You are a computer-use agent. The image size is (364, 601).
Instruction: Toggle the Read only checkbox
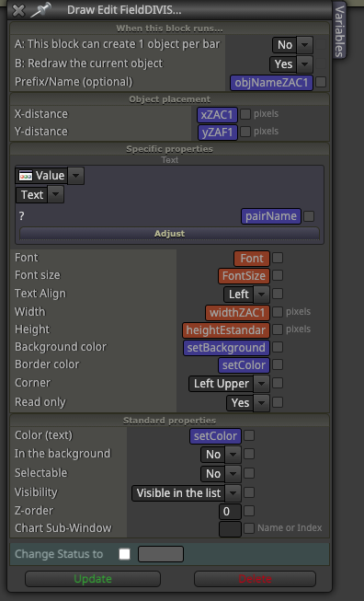coord(278,402)
